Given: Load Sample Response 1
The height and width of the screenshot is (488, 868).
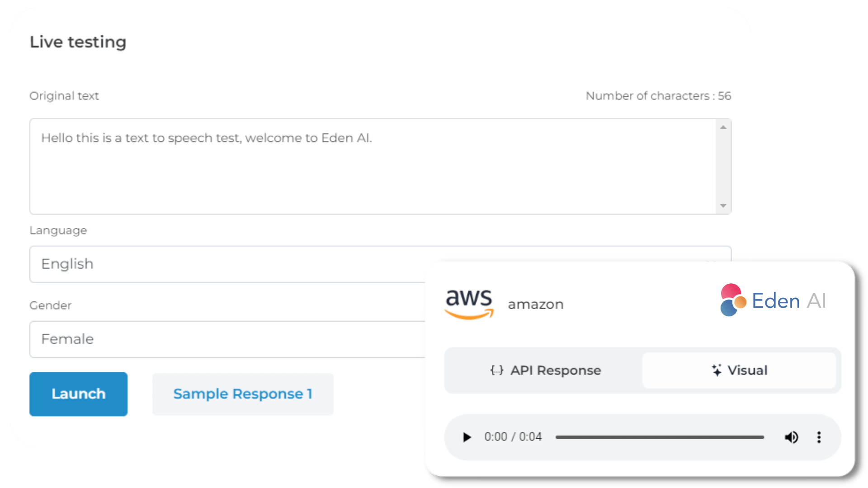Looking at the screenshot, I should (243, 394).
